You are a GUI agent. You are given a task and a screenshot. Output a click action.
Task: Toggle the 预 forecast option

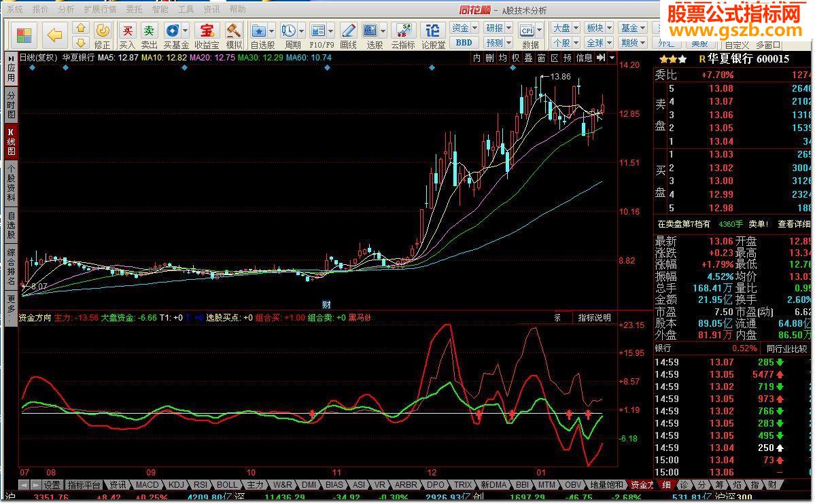(568, 58)
